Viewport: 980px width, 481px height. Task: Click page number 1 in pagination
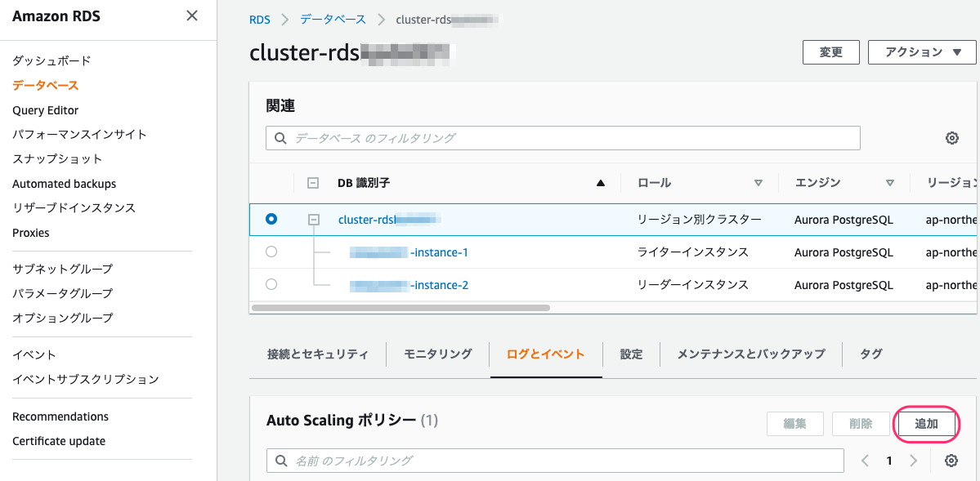coord(888,461)
